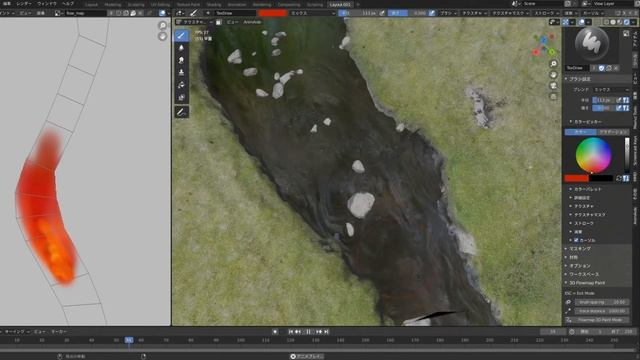Click the Trace distance field
This screenshot has height=360, width=640.
tap(602, 311)
